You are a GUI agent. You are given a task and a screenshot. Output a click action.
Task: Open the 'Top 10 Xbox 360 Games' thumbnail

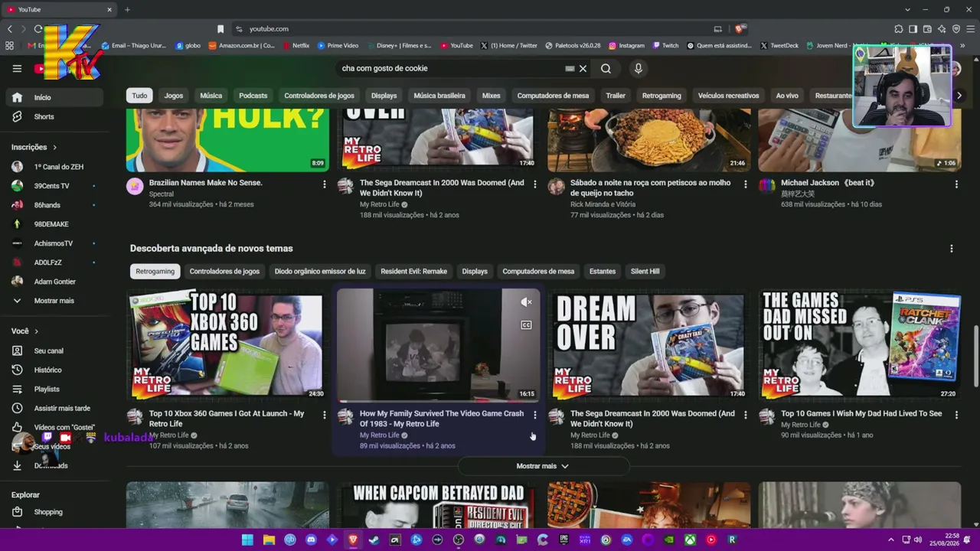tap(227, 344)
